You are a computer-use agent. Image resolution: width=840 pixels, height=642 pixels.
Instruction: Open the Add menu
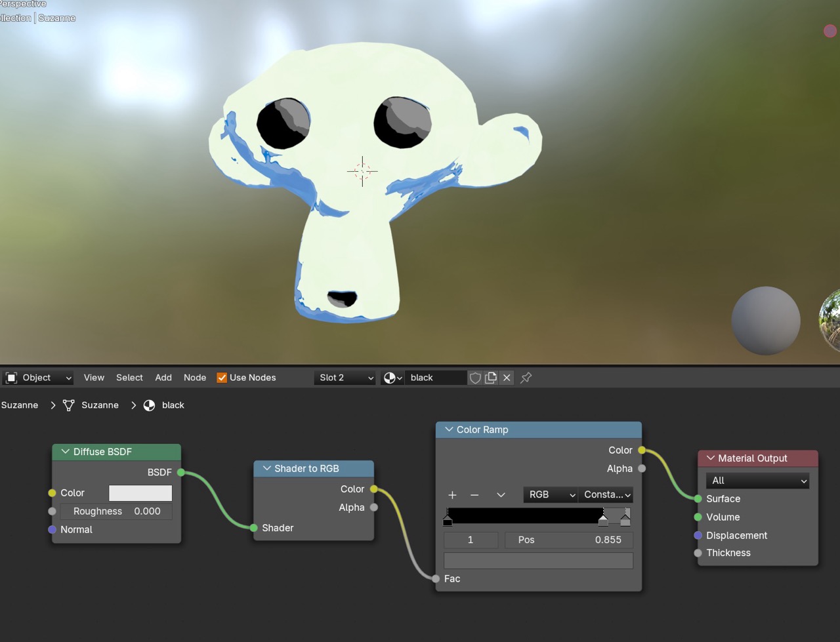pyautogui.click(x=163, y=378)
